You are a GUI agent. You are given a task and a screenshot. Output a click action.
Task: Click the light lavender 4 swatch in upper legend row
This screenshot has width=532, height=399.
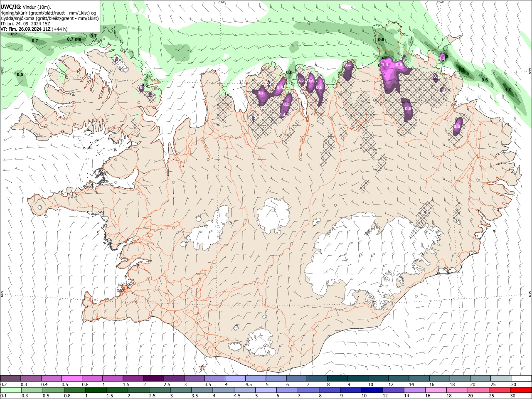click(x=235, y=379)
